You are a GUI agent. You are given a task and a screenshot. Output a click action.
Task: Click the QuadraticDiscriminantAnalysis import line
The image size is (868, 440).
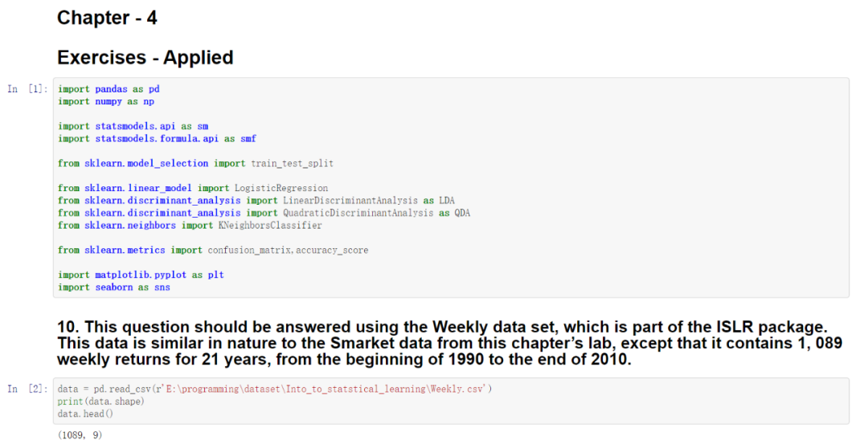[x=264, y=213]
